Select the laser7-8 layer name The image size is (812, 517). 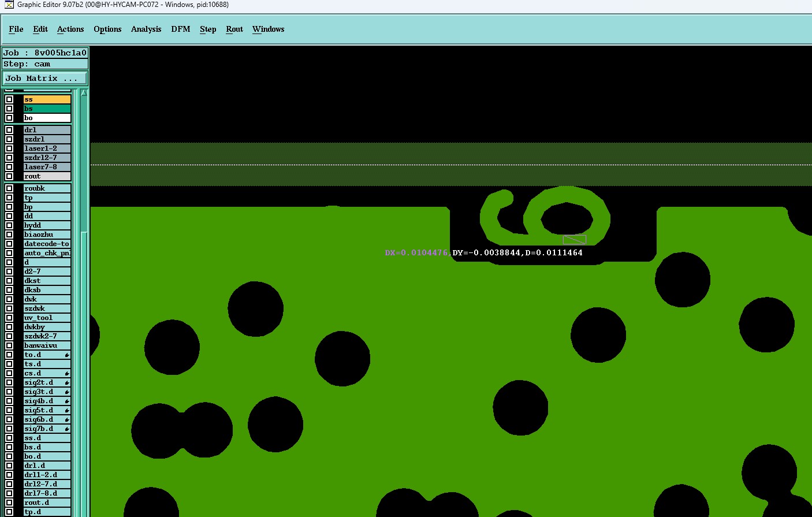click(47, 167)
